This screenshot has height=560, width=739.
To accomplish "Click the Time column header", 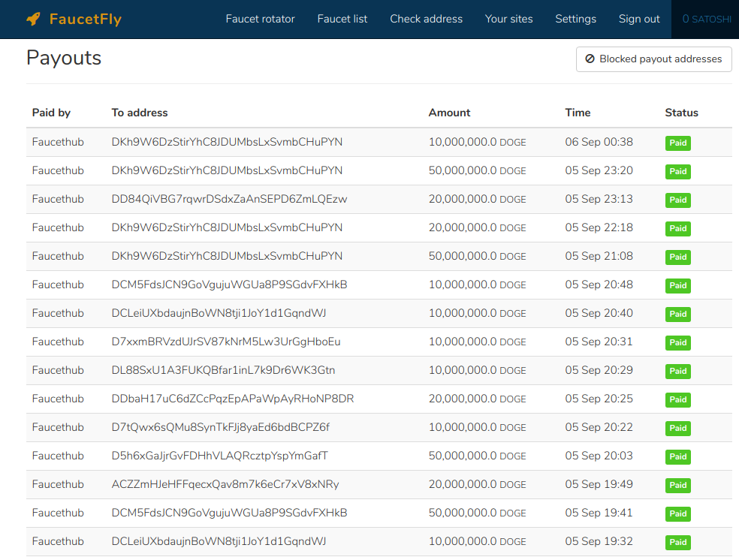I will (x=578, y=113).
